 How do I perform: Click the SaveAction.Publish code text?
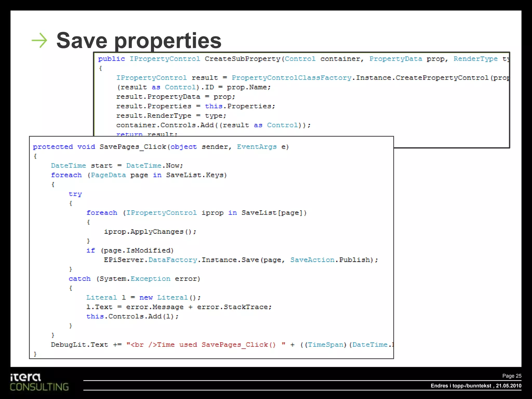tap(330, 260)
